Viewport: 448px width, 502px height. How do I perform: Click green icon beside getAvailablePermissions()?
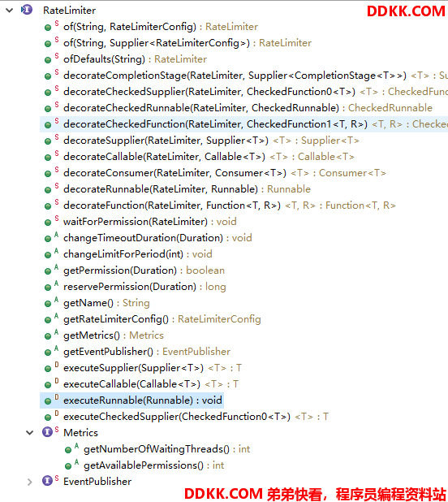68,466
